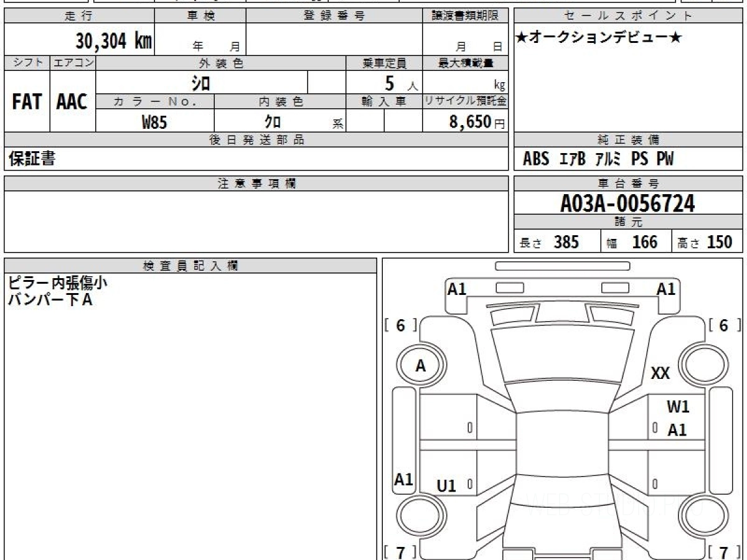Viewport: 747px width, 560px height.
Task: Click the ★オークションデビュー★ sales point text
Action: 599,38
